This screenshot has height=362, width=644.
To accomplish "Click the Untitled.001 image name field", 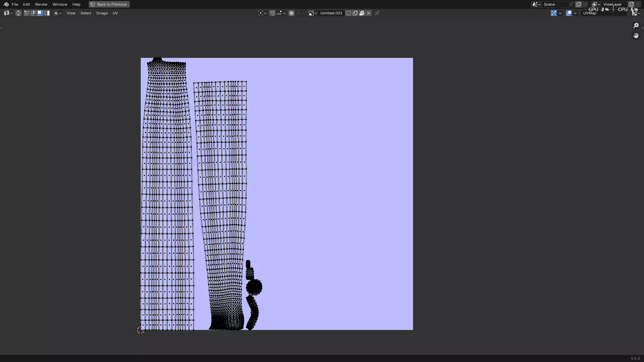I will 331,13.
